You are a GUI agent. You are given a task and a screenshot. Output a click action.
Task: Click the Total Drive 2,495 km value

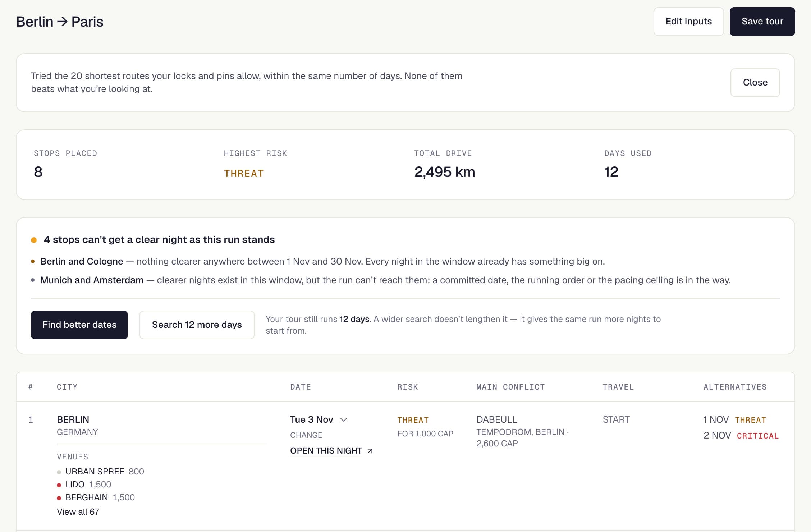pos(445,172)
